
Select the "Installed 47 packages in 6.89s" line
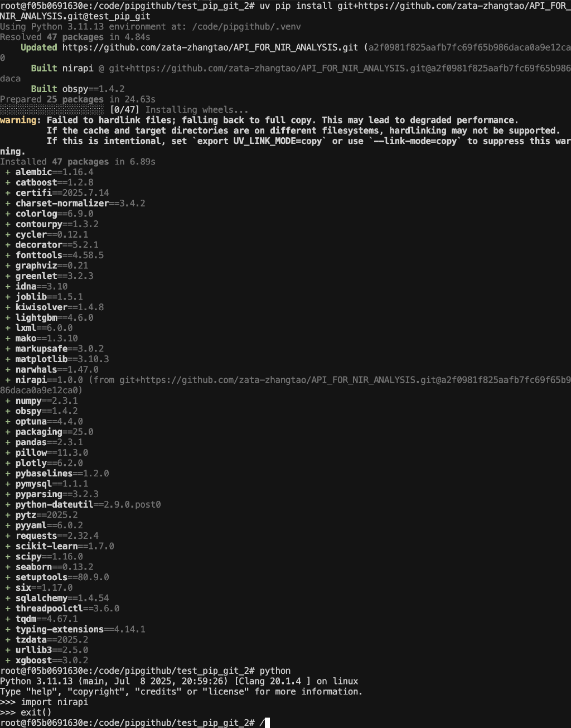point(78,162)
